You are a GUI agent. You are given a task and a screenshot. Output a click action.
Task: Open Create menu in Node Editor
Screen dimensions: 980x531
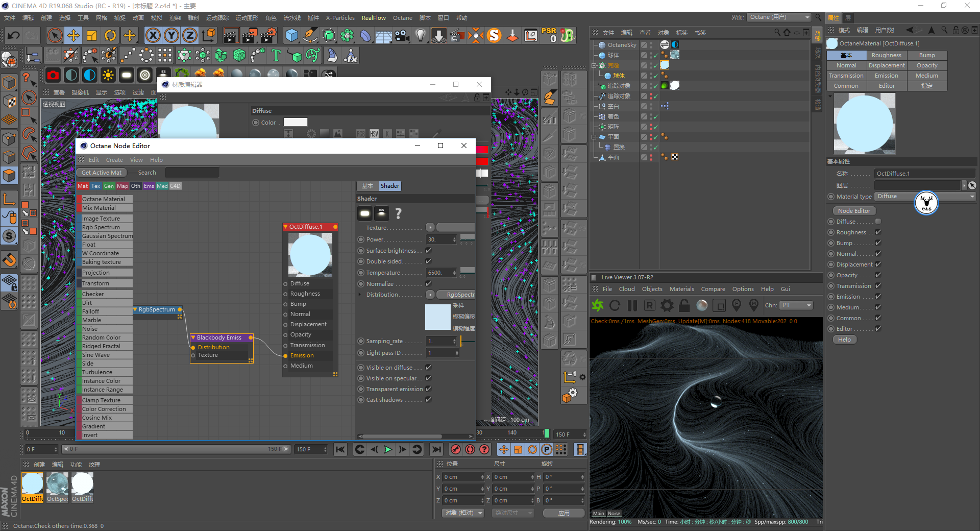pos(114,160)
